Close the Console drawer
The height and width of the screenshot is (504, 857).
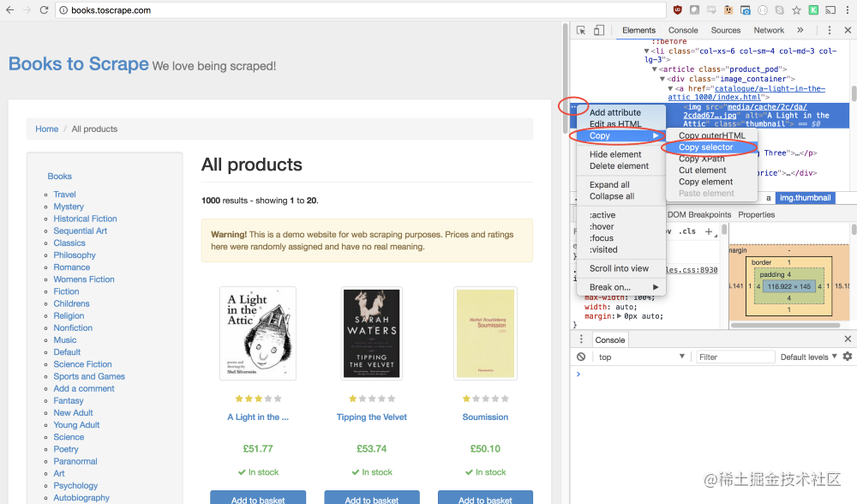point(848,339)
